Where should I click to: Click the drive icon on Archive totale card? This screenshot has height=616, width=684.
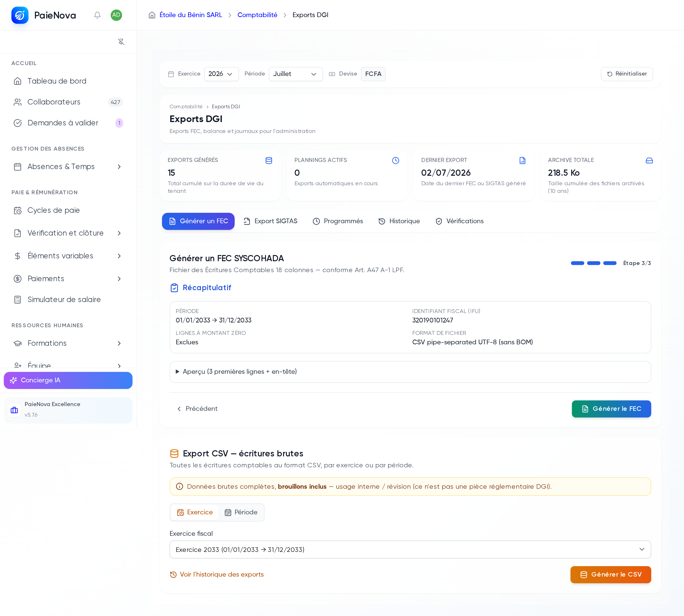[x=649, y=161]
